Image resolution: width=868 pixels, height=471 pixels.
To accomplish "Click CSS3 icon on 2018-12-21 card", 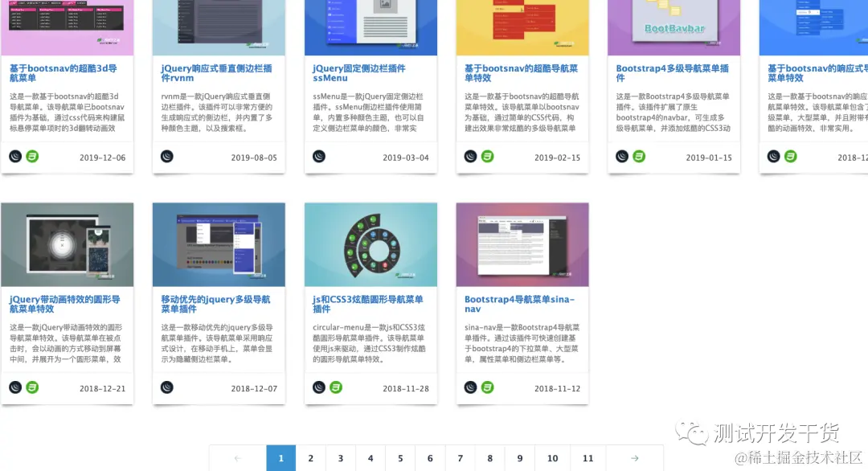I will point(33,387).
